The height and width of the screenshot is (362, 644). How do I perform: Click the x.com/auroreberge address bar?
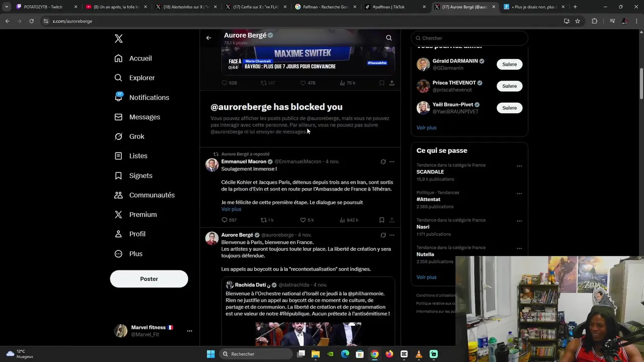point(302,21)
